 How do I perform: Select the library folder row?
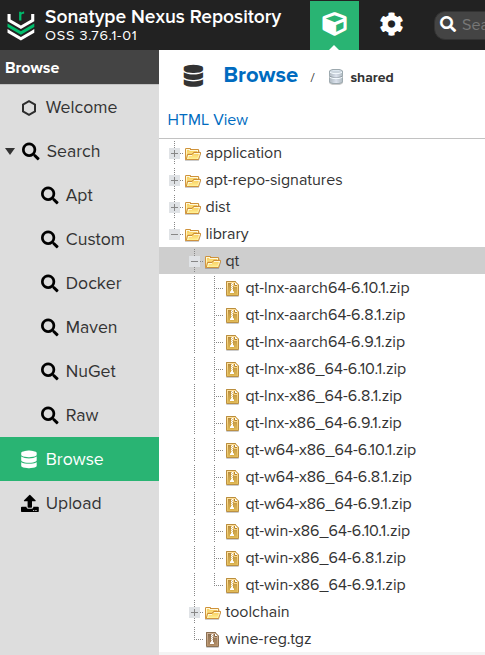coord(322,234)
